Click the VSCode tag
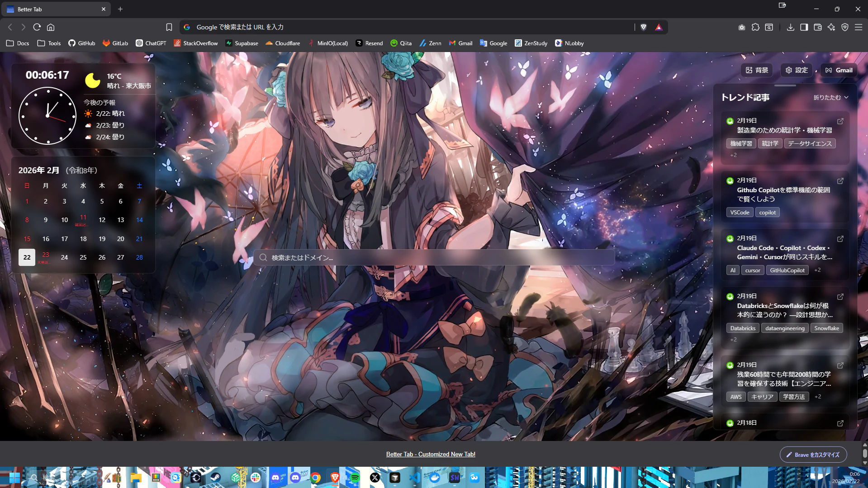 click(740, 212)
